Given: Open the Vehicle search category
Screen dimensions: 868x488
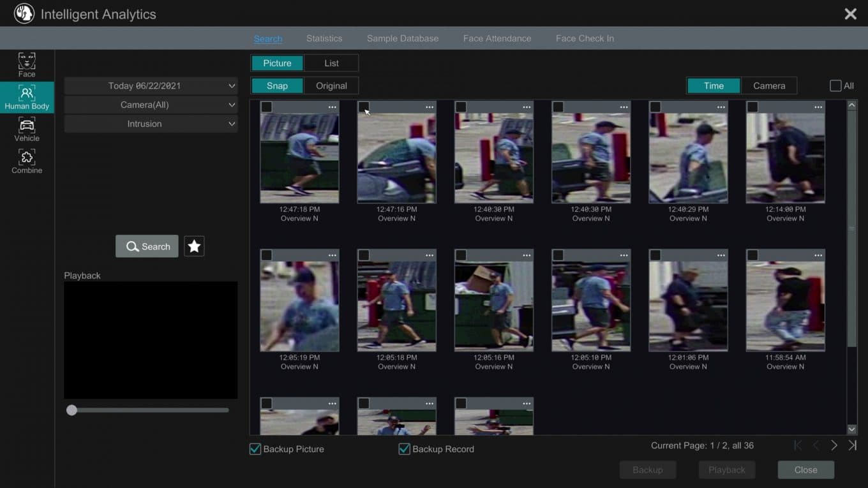Looking at the screenshot, I should [x=27, y=129].
